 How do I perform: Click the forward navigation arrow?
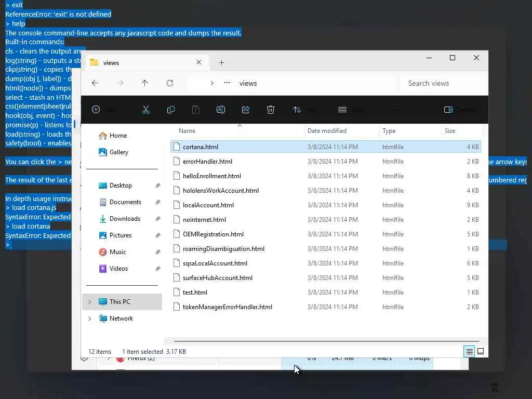(x=120, y=83)
